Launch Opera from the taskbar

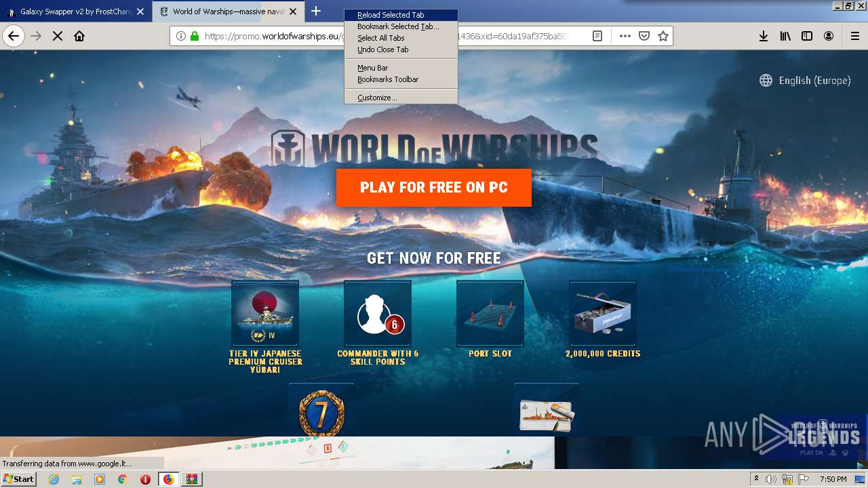145,479
